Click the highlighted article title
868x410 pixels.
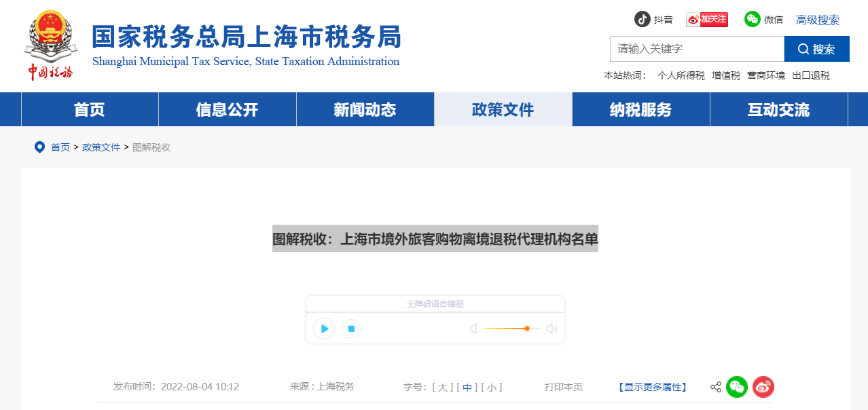435,239
